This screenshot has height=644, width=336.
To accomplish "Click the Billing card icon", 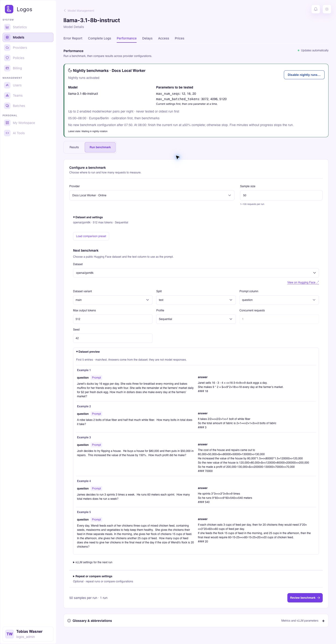I will tap(7, 68).
